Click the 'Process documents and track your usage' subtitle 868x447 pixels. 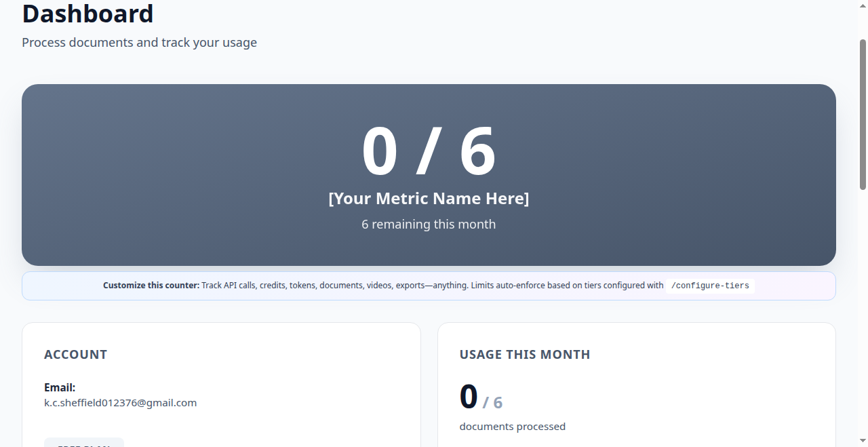coord(139,43)
